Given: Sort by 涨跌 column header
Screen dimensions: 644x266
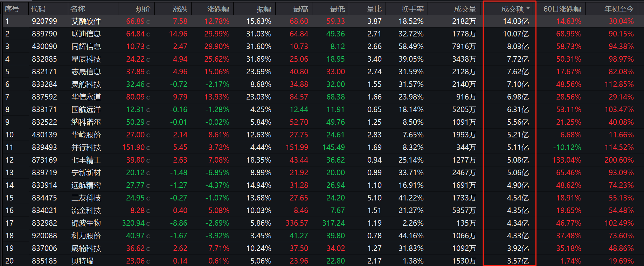Looking at the screenshot, I should [x=180, y=9].
